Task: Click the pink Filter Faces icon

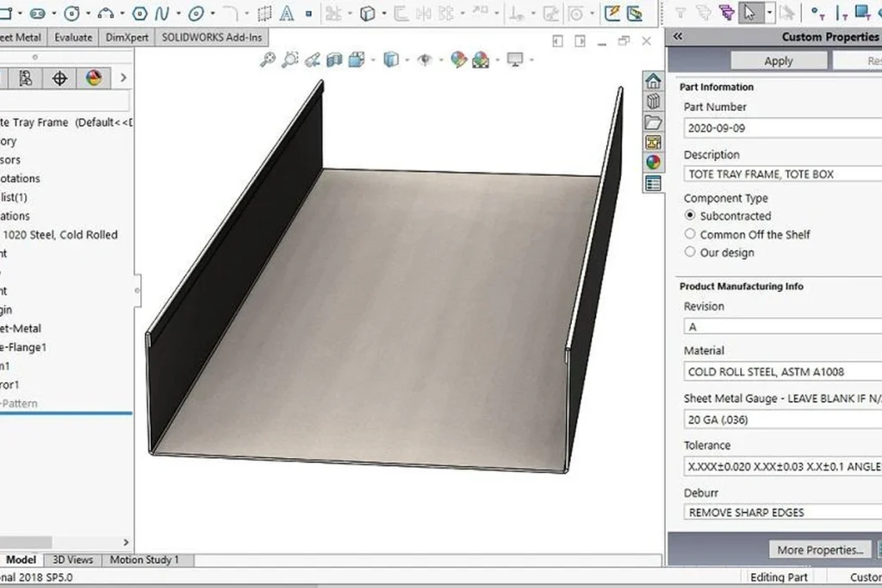Action: point(726,12)
